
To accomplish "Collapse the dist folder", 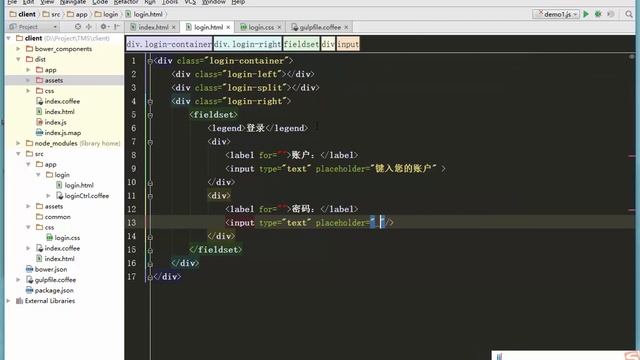I will click(18, 59).
